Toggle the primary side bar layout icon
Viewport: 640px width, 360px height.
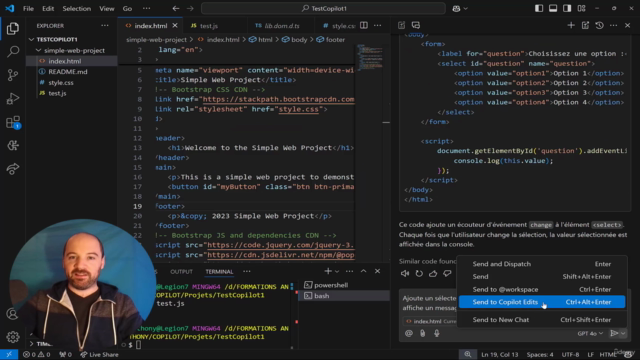click(x=539, y=9)
